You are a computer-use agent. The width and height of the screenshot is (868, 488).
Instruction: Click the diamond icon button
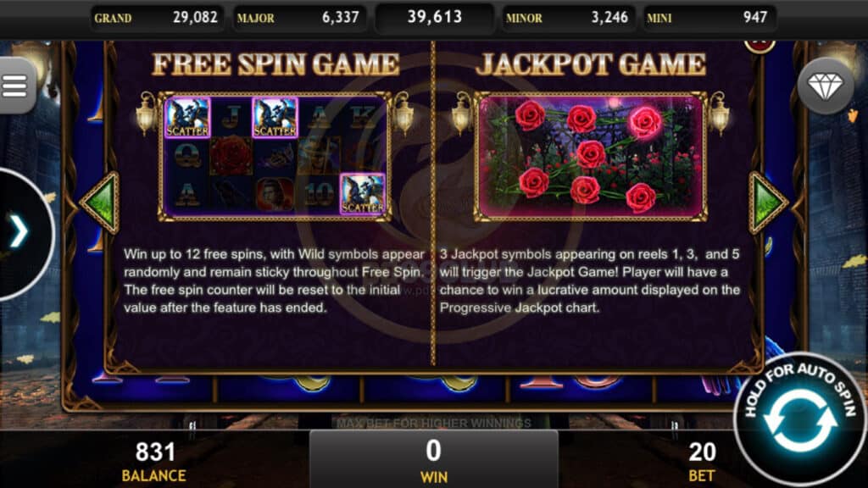pos(826,86)
